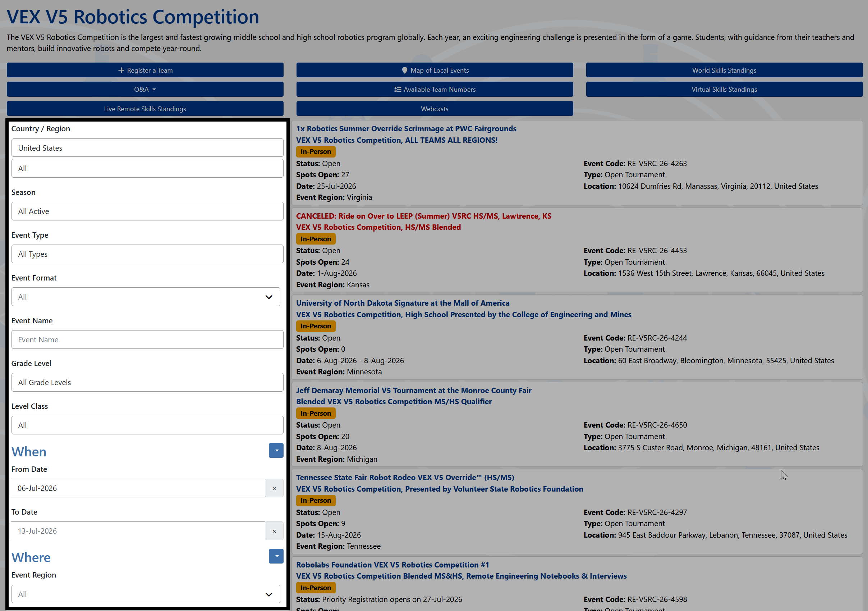View Virtual Skills Standings
Screen dimensions: 868x611
pyautogui.click(x=724, y=89)
